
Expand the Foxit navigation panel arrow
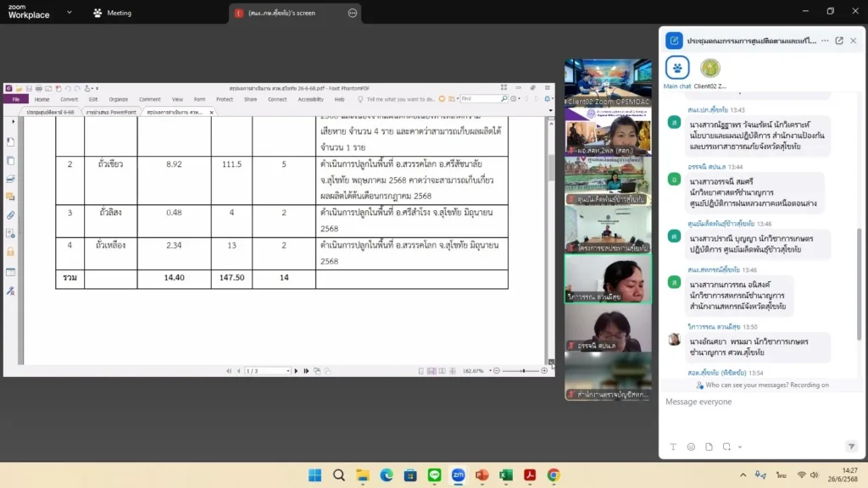[x=14, y=122]
